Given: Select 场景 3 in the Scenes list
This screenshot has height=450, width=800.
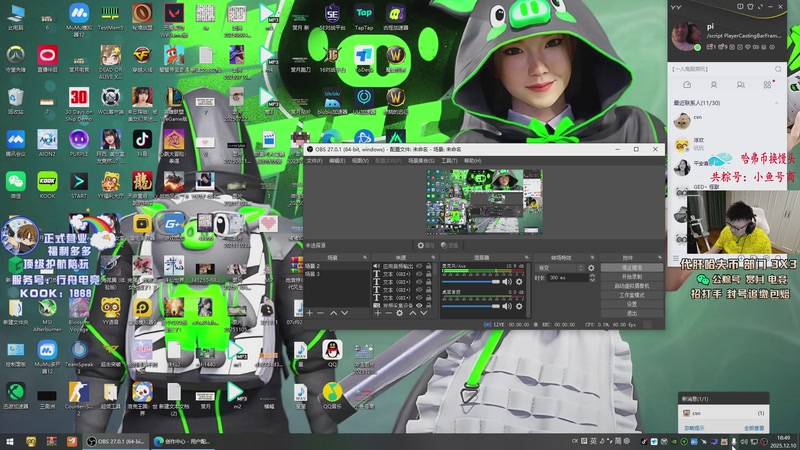Looking at the screenshot, I should (336, 274).
